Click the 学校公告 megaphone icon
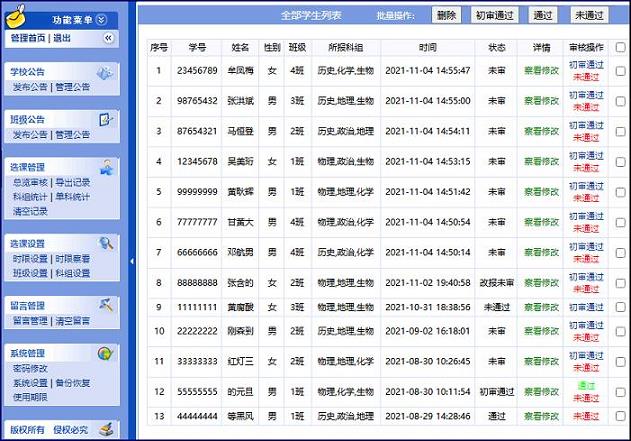Viewport: 631px width, 441px height. pyautogui.click(x=104, y=72)
